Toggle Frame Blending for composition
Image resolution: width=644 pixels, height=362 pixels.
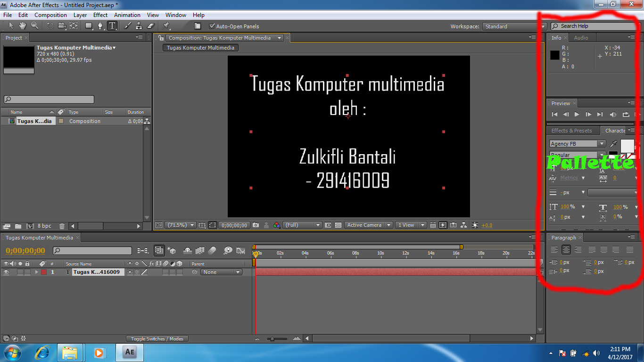click(x=200, y=250)
